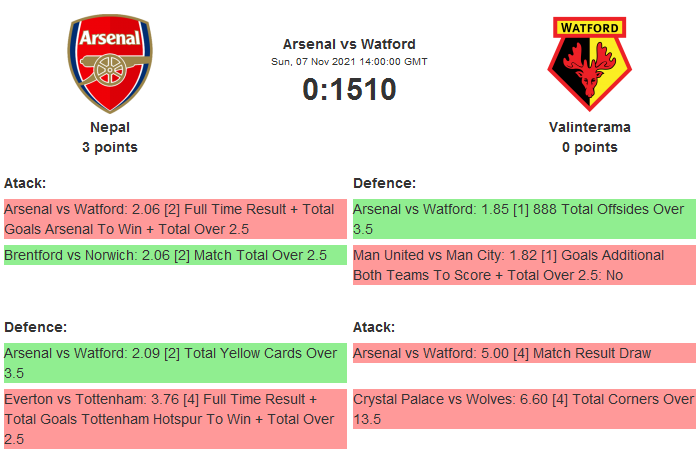The height and width of the screenshot is (460, 700).
Task: Select the 888 Total Offsides Over 3.5 bet
Action: pyautogui.click(x=523, y=219)
